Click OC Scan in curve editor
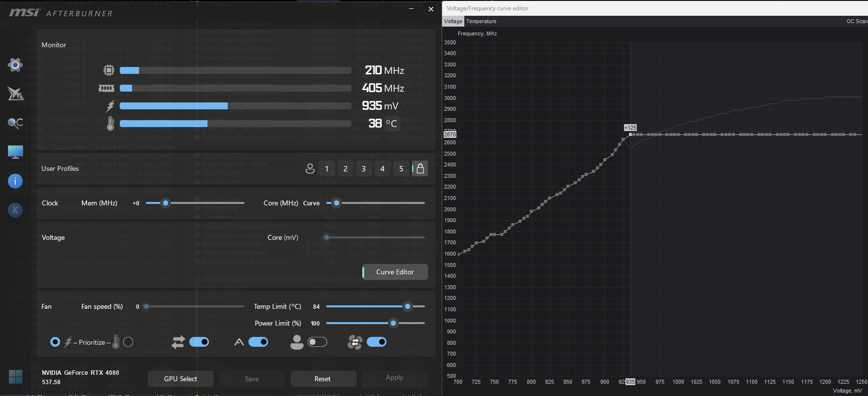 pyautogui.click(x=857, y=21)
